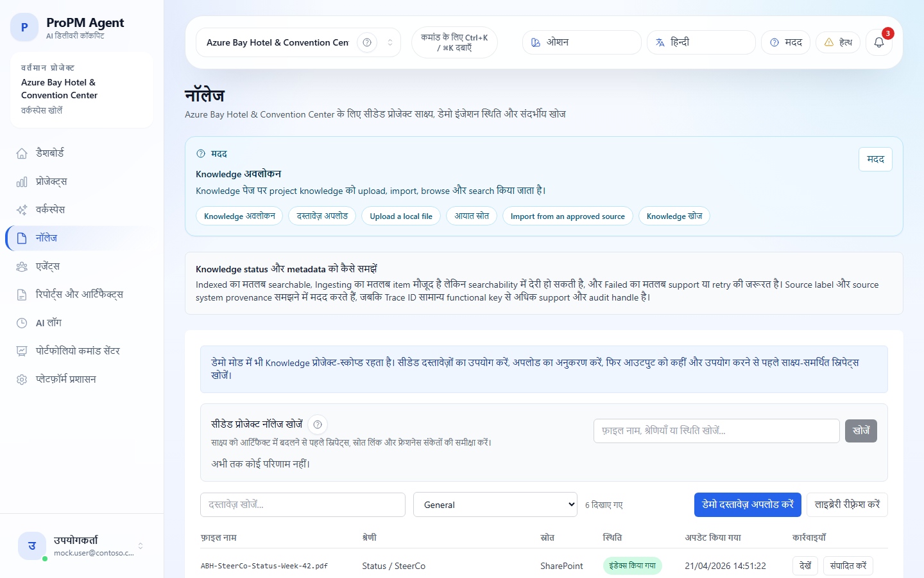Open the notifications bell icon
The height and width of the screenshot is (578, 924).
click(878, 43)
